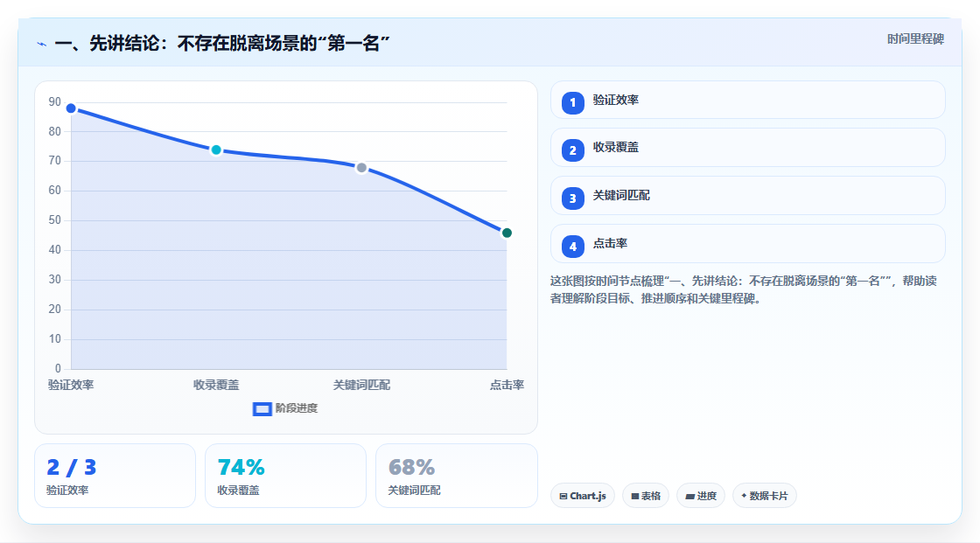Open the 验证效率 milestone row

[747, 100]
